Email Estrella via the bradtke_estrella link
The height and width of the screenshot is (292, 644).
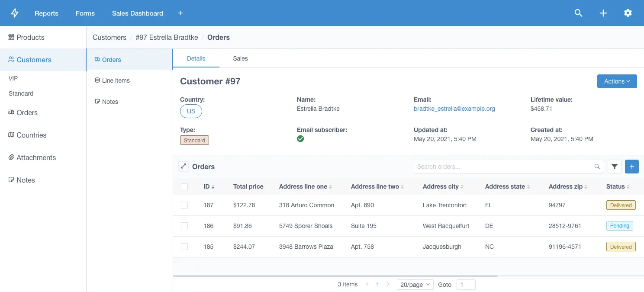454,109
